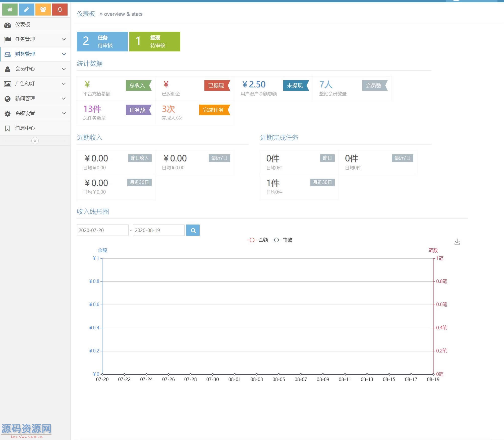Click the start date field 2020-07-20

coord(102,230)
